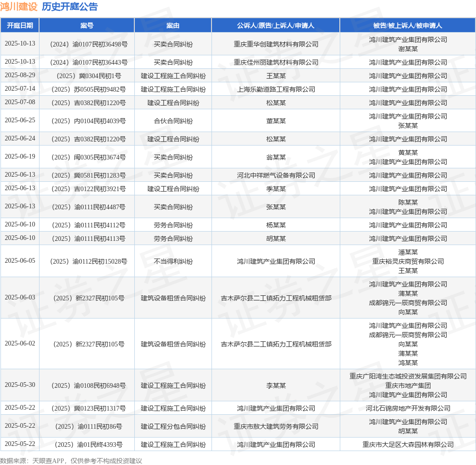The height and width of the screenshot is (465, 476).
Task: Click defendant 重庆裕灵庆商贸有限公司
Action: click(408, 261)
